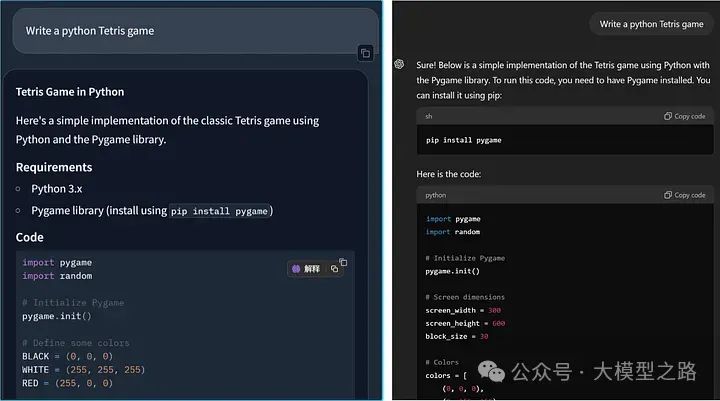Image resolution: width=720 pixels, height=401 pixels.
Task: Click the 'Requirements' heading
Action: tap(54, 167)
